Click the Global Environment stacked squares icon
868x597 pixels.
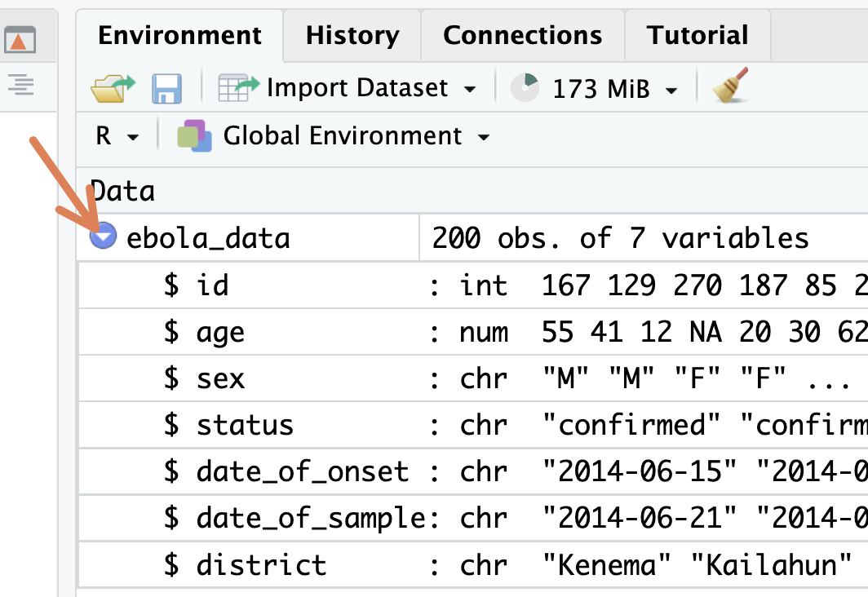[194, 135]
